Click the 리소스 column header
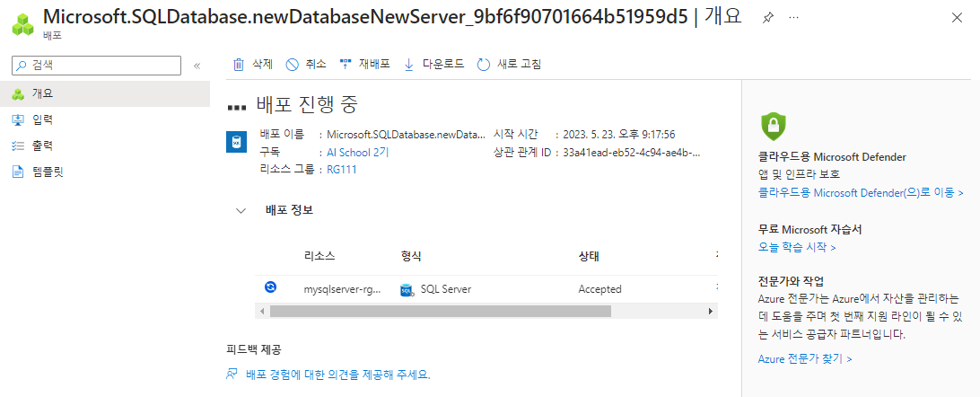The width and height of the screenshot is (980, 397). tap(320, 256)
